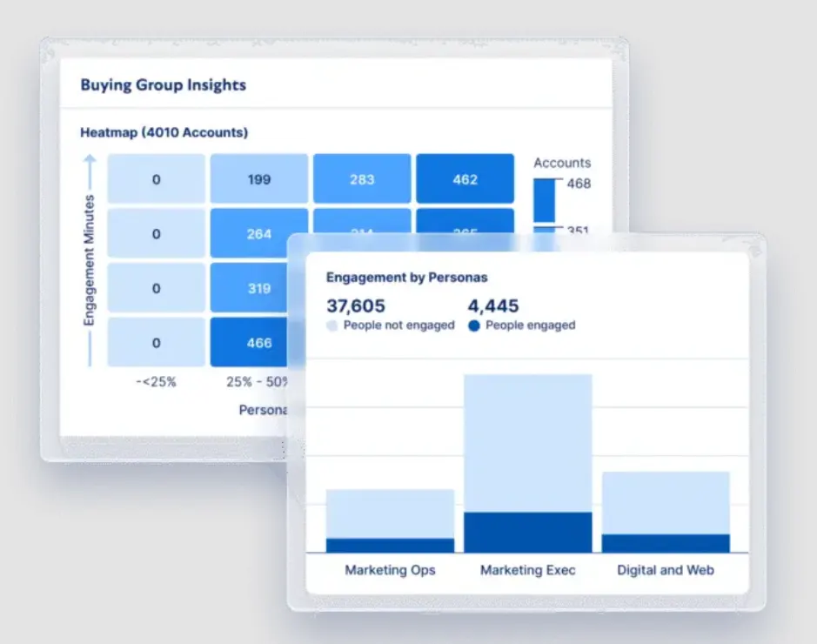Click the dark engaged Digital and Web segment
The image size is (817, 644).
pos(666,543)
